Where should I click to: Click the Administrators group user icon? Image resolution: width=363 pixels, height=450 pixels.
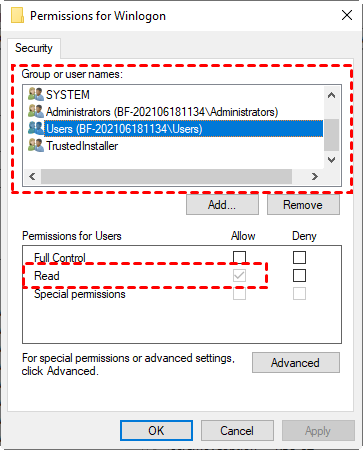point(36,111)
